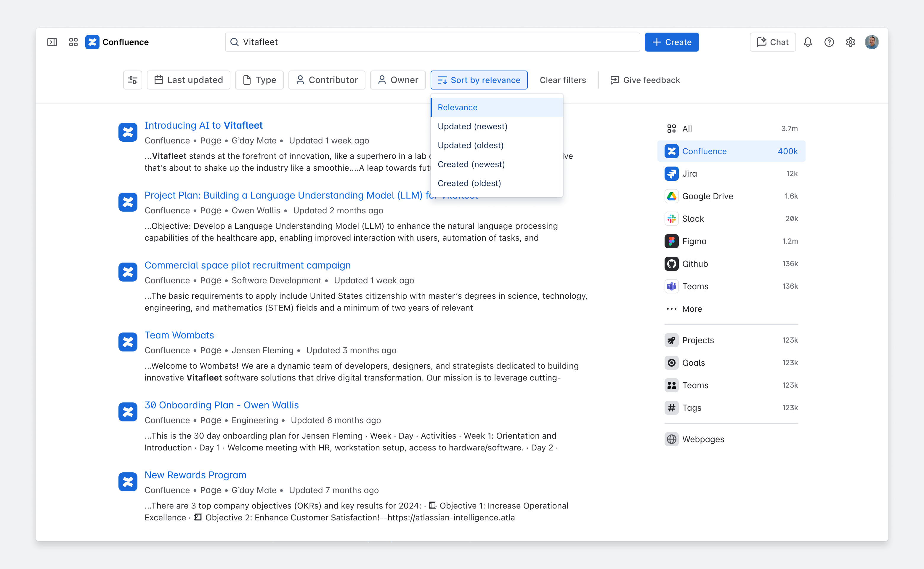Screen dimensions: 924x569
Task: Select the Updated (newest) sort option
Action: (472, 126)
